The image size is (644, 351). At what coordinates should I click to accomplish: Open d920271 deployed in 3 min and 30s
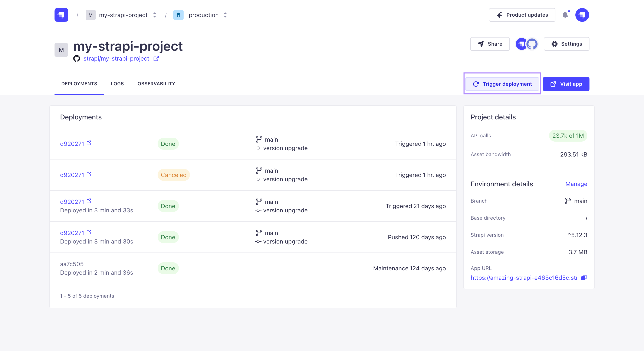tap(72, 233)
